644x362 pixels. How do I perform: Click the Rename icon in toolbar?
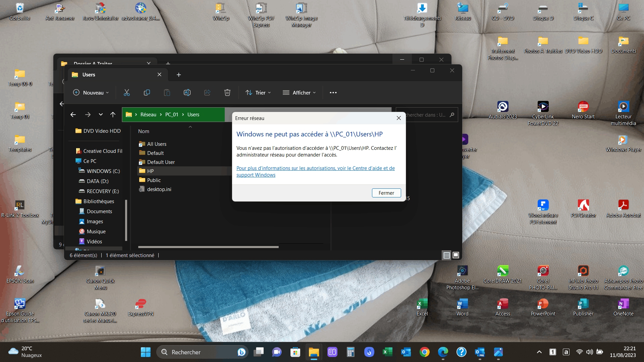(187, 93)
